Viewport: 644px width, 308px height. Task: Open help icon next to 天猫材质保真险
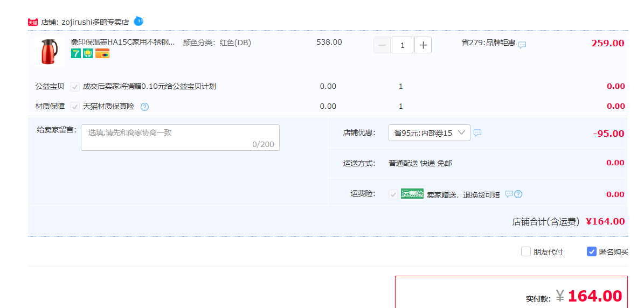[144, 107]
